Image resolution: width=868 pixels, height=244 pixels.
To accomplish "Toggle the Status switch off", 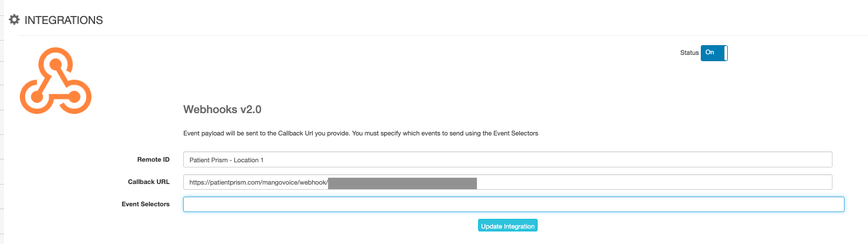I will coord(714,53).
